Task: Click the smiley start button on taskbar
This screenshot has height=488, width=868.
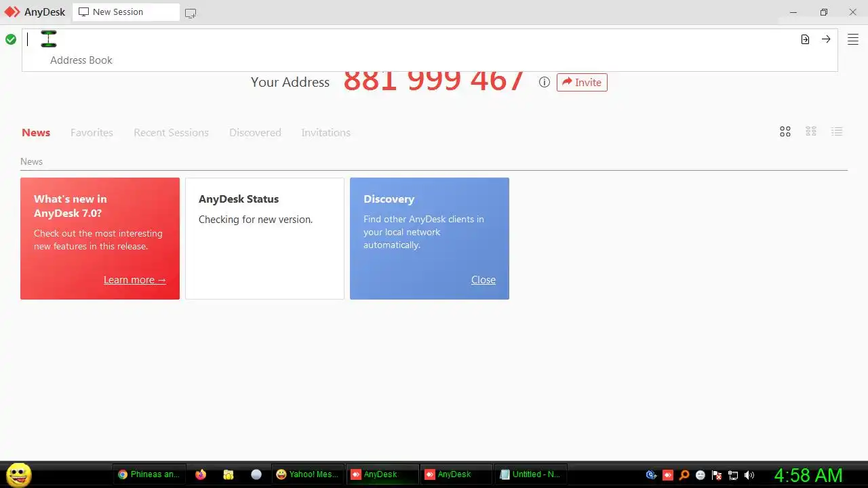Action: click(18, 474)
